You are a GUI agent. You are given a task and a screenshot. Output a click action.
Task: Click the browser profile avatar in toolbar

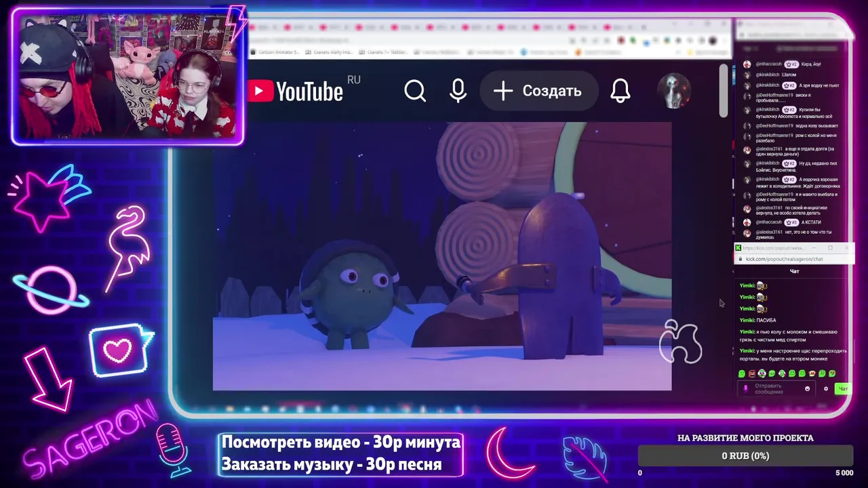712,41
